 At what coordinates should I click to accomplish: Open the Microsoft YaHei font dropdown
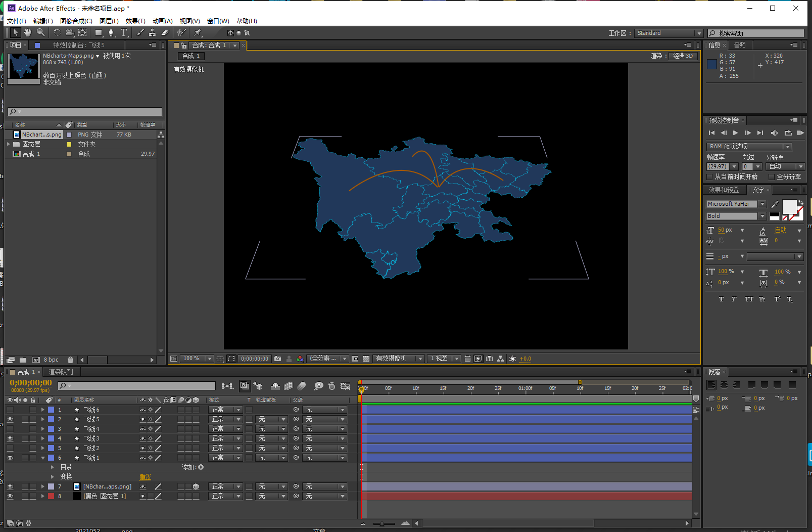[x=762, y=204]
